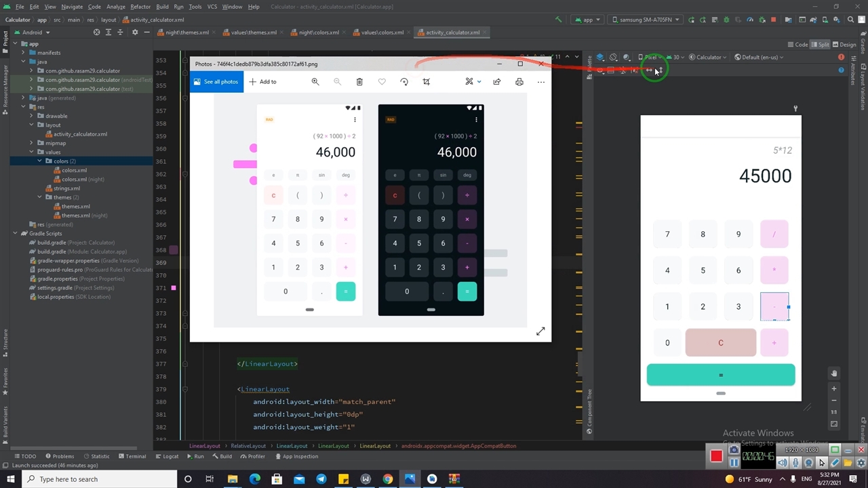Screen dimensions: 868x488
Task: Click the pink color swatch at line 371
Action: pos(174,288)
